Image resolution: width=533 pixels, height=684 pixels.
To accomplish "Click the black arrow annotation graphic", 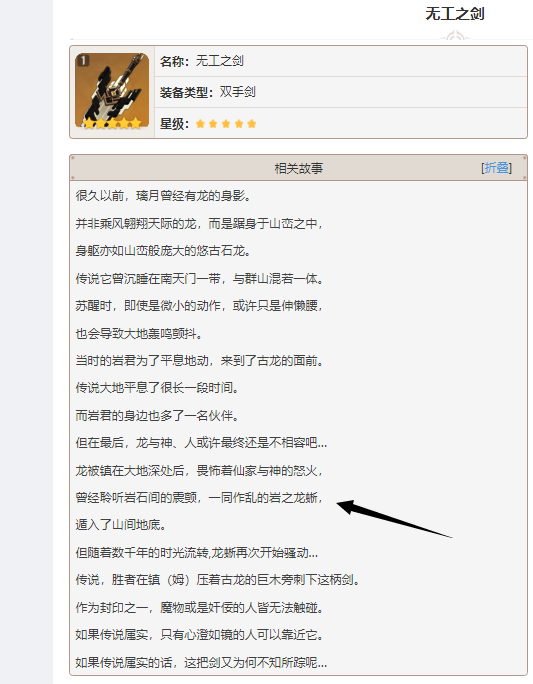I will (394, 519).
